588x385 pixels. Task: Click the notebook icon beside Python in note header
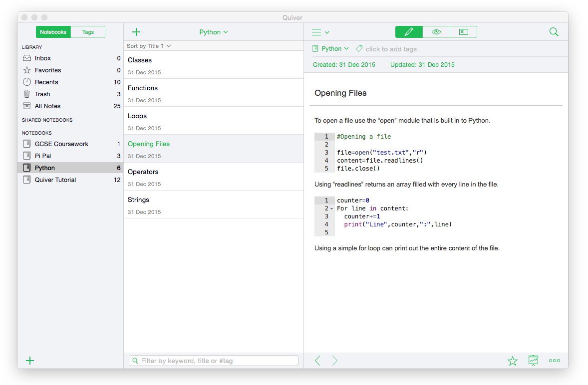tap(315, 49)
